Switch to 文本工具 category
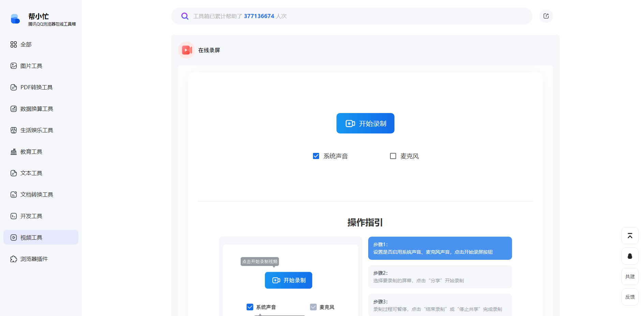Screen dimensions: 644x316 click(x=41, y=173)
